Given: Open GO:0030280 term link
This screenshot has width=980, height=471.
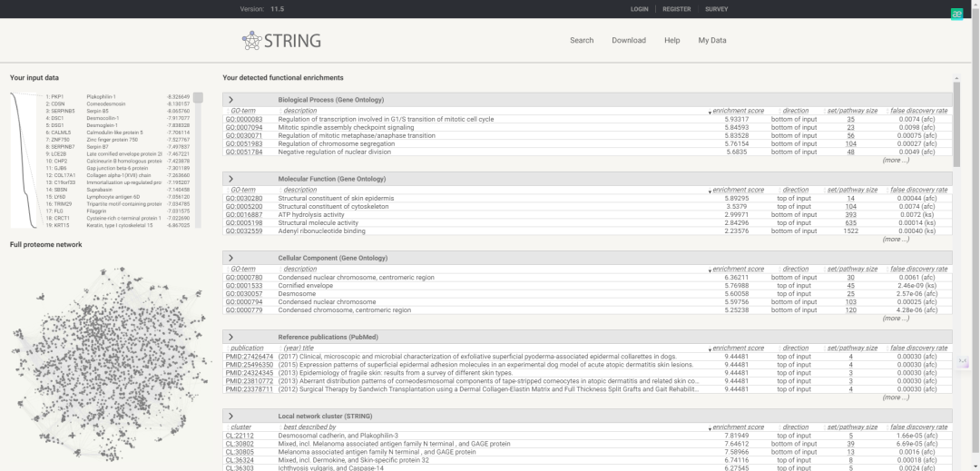Looking at the screenshot, I should click(244, 198).
